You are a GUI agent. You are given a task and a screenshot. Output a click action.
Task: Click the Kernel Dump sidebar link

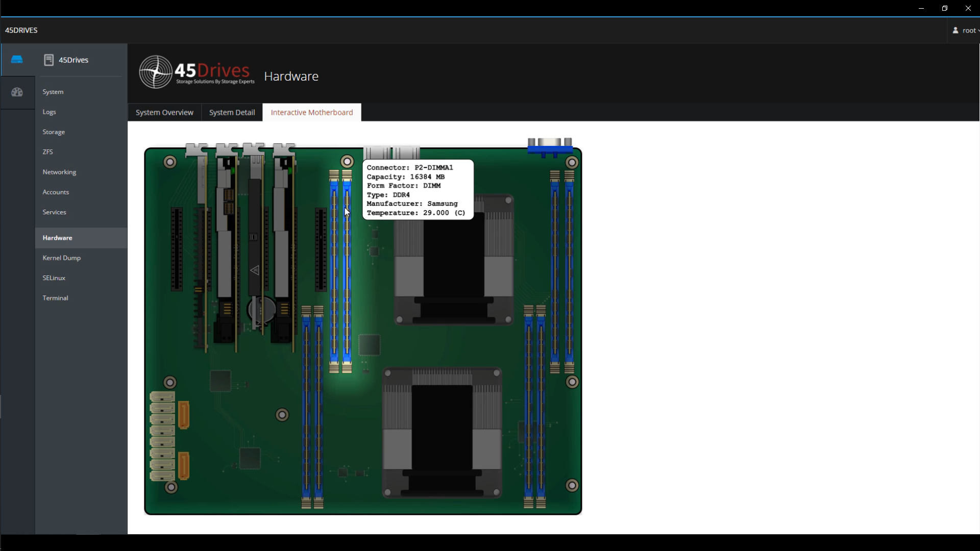point(61,257)
